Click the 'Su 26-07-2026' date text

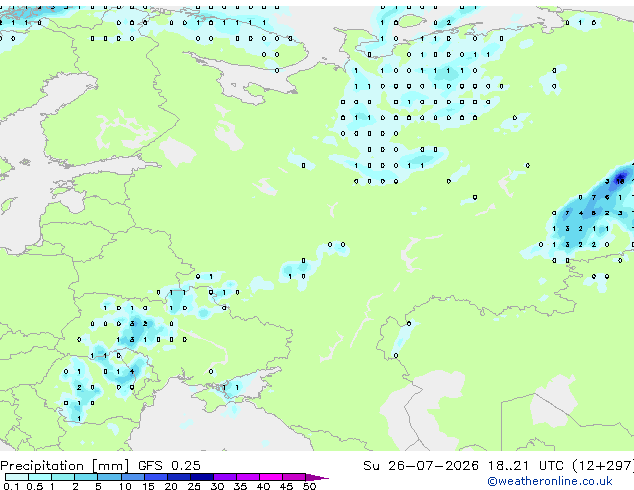click(x=421, y=466)
